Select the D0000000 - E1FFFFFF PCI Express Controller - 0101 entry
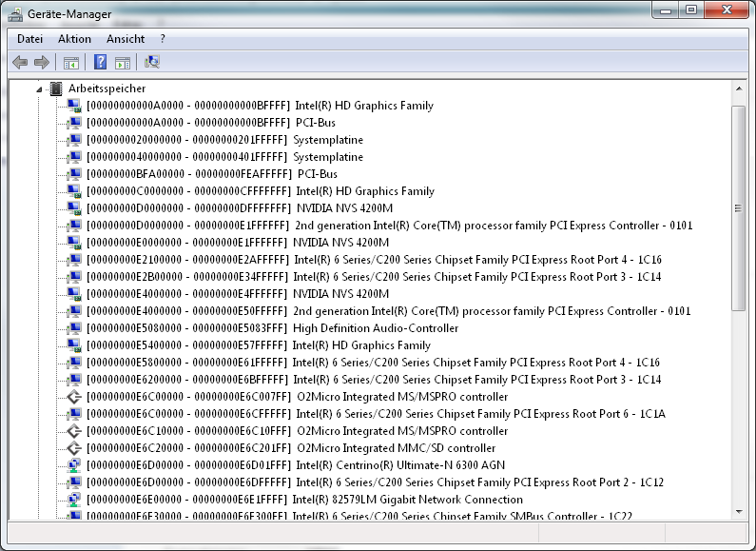 tap(390, 226)
